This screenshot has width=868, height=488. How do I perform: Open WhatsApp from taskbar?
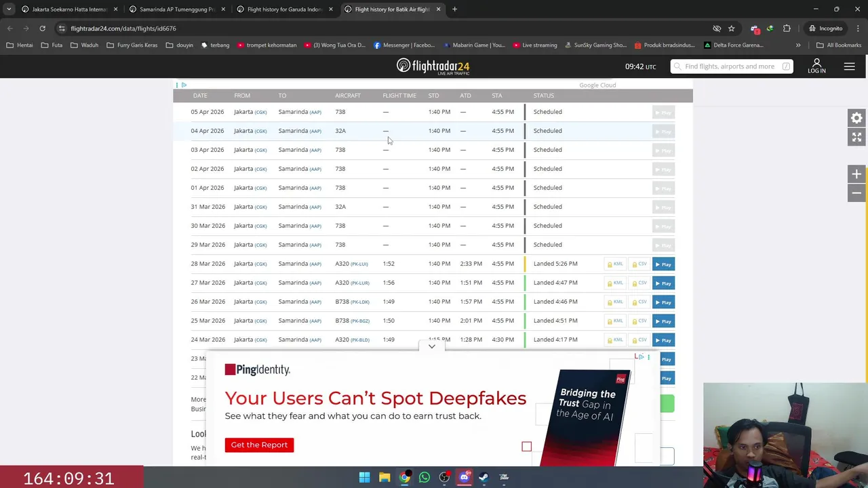(425, 477)
